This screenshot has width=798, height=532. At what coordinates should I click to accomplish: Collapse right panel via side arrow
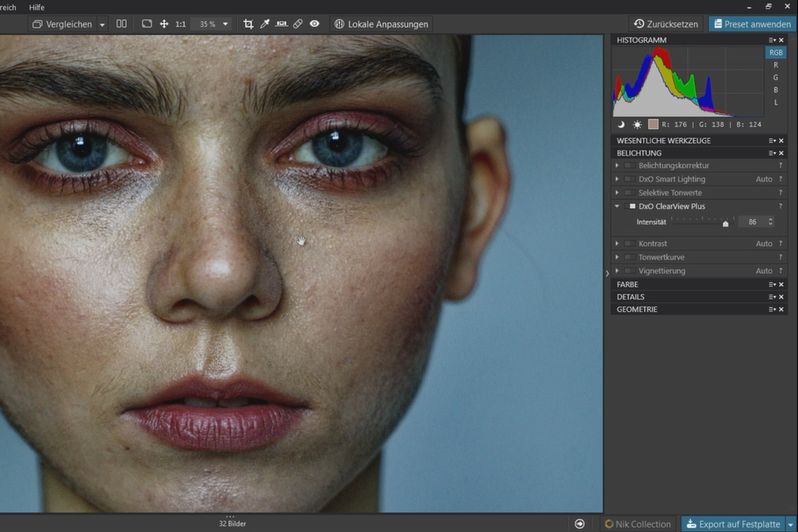[x=606, y=273]
